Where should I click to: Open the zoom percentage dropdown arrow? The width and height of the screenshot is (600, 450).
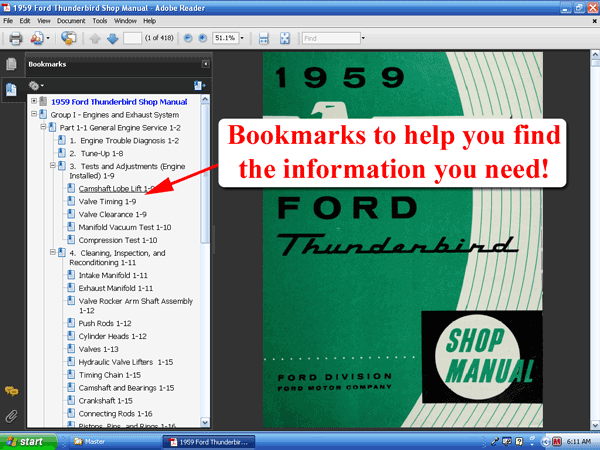[242, 38]
